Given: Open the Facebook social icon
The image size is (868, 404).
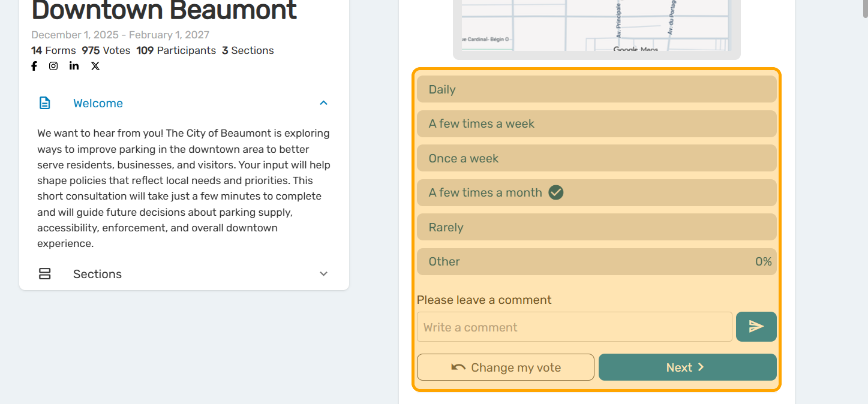Looking at the screenshot, I should click(x=34, y=66).
